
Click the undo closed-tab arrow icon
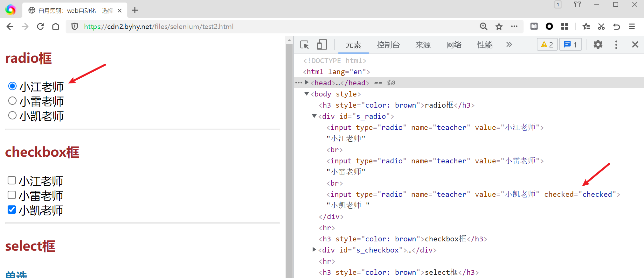pos(617,26)
